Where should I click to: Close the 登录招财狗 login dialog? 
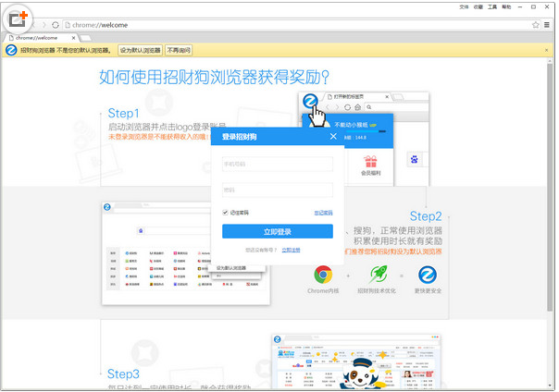tap(333, 137)
